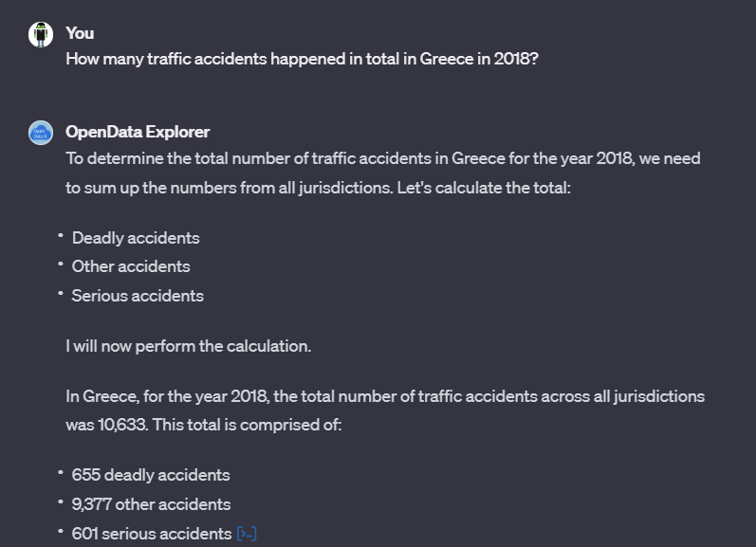Click the user's android avatar icon
The height and width of the screenshot is (547, 756).
click(x=40, y=34)
